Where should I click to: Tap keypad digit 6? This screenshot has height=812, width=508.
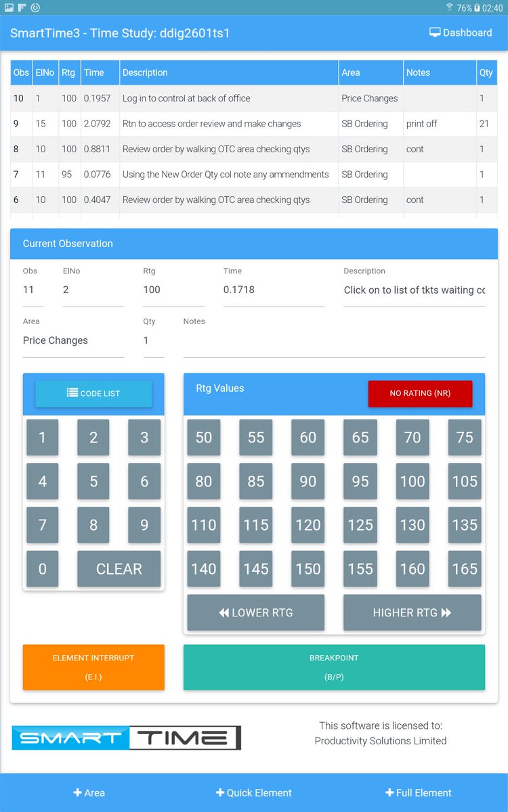pos(144,481)
